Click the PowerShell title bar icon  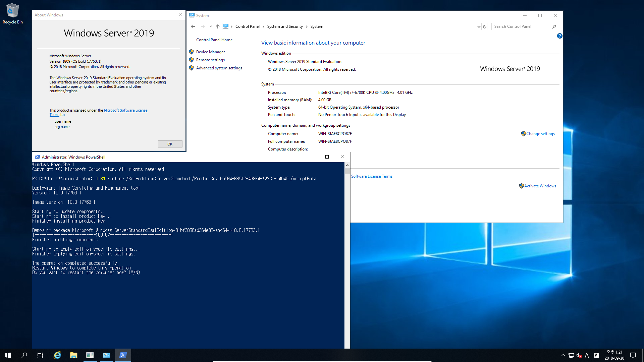(38, 157)
